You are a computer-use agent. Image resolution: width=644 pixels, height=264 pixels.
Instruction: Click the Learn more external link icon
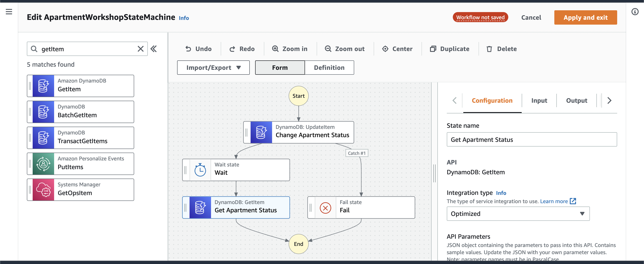click(573, 201)
